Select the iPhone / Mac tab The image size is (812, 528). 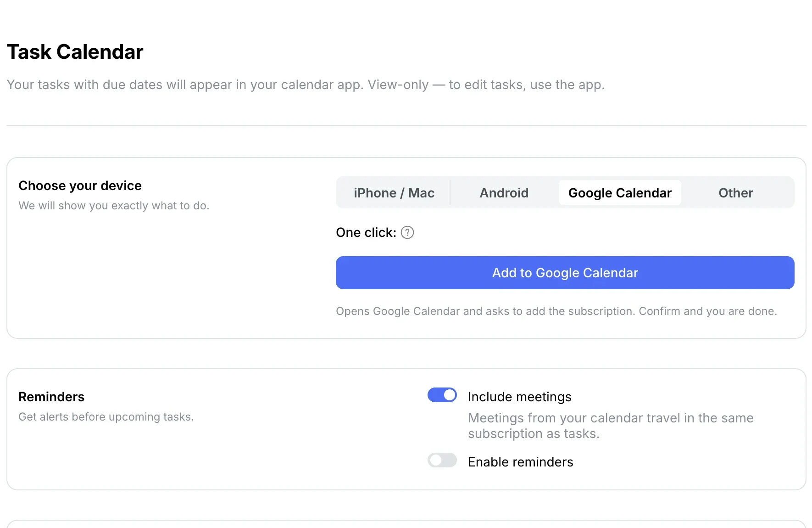(394, 193)
